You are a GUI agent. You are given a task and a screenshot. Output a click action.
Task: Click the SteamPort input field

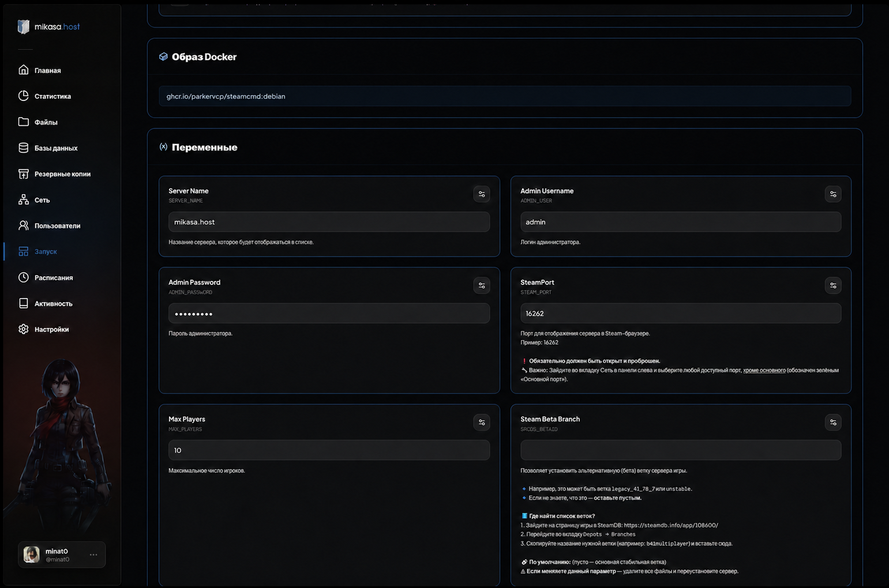click(681, 314)
